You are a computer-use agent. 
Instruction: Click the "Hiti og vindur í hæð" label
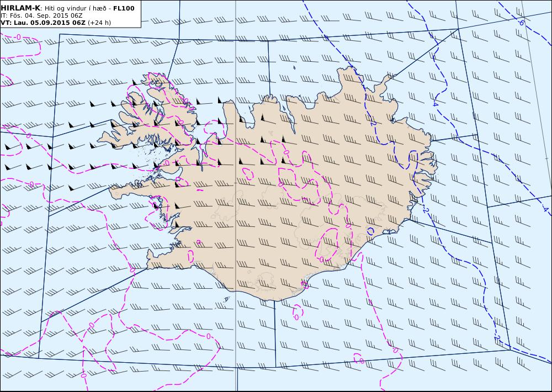click(75, 8)
